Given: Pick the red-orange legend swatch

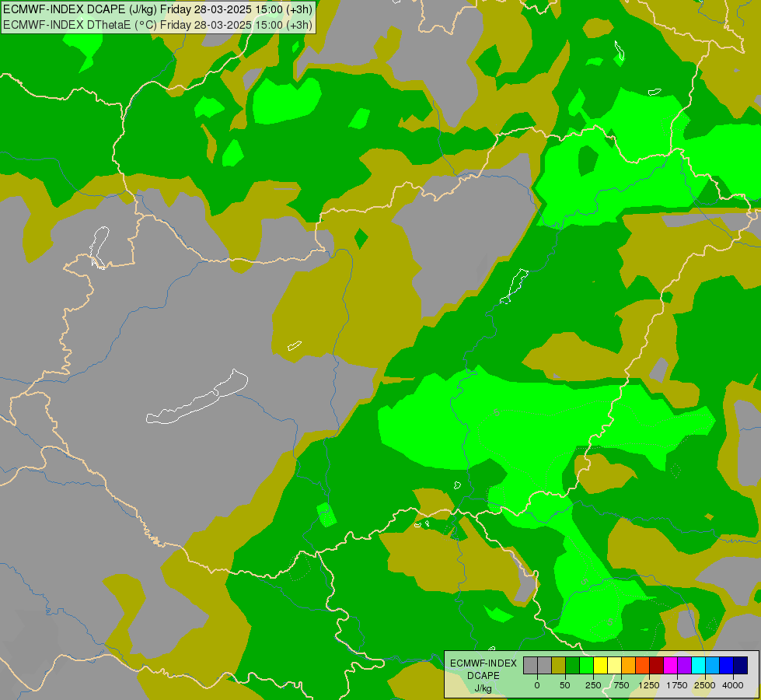Looking at the screenshot, I should [x=643, y=665].
